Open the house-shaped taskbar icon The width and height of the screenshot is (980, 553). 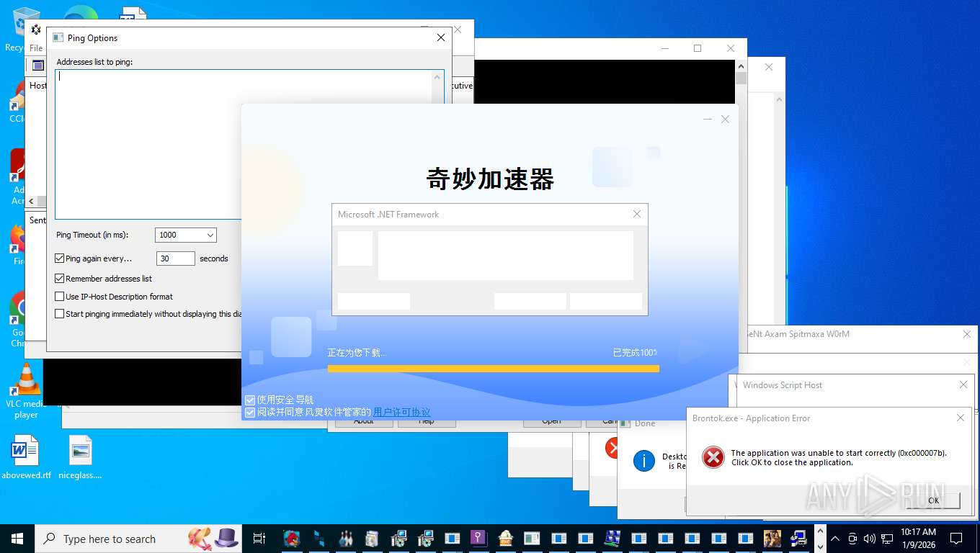pos(506,538)
